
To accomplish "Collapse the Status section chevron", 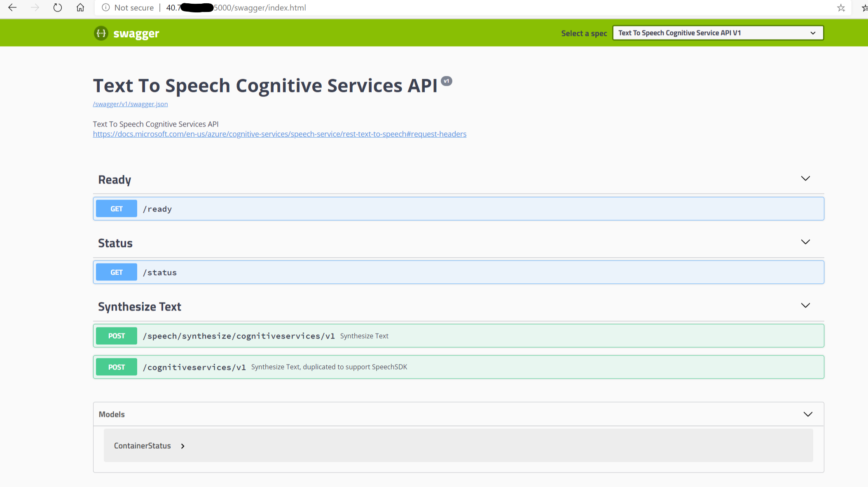I will tap(805, 242).
